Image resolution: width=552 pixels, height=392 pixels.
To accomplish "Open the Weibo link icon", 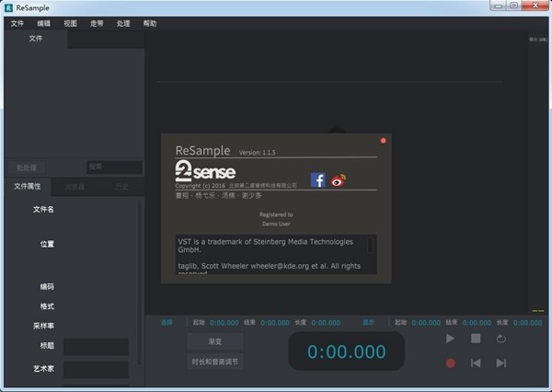I will point(339,180).
